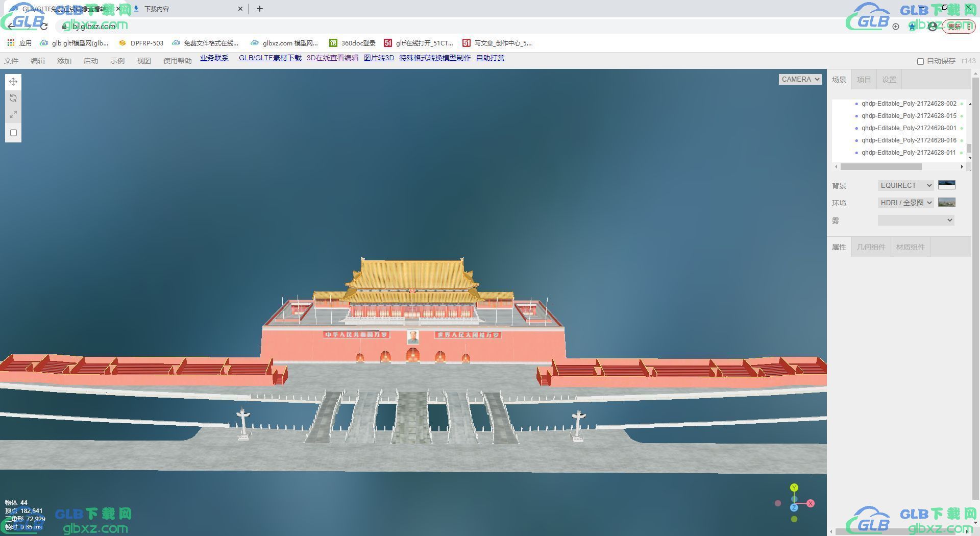Click the X axis on the view gizmo

tap(811, 503)
